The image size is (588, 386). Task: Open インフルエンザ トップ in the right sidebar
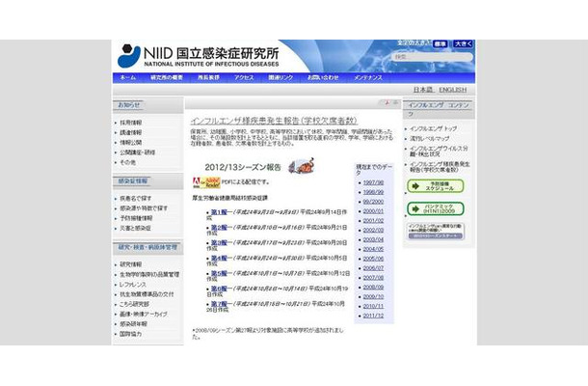pos(433,128)
